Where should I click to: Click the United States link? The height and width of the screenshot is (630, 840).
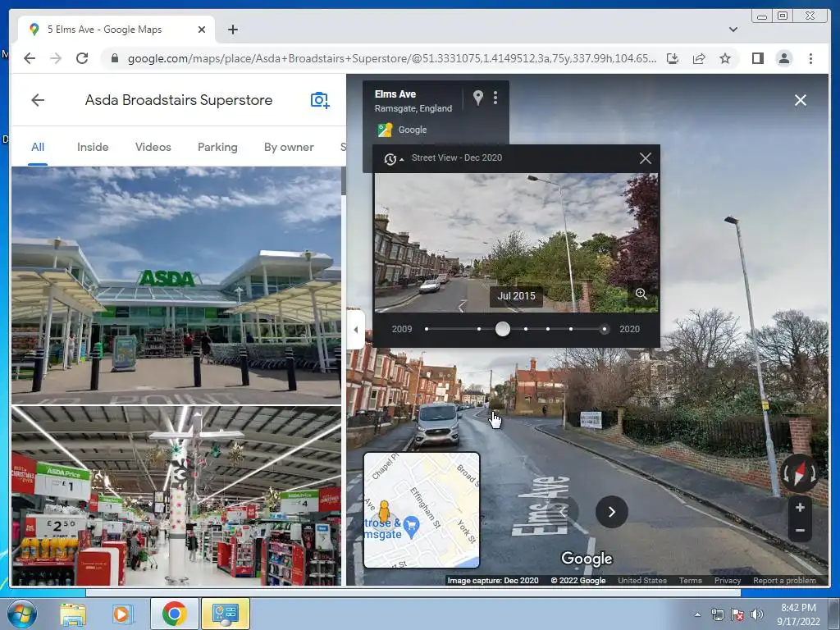click(641, 581)
